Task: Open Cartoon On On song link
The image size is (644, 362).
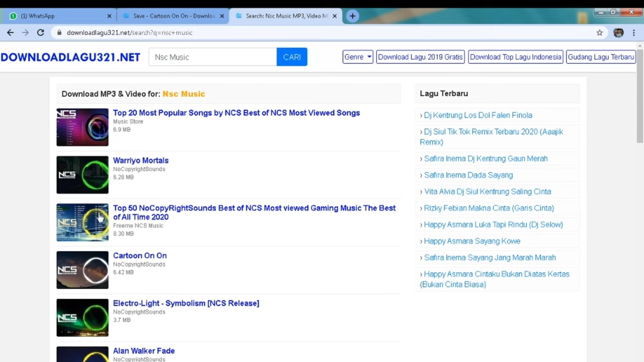Action: (x=140, y=255)
